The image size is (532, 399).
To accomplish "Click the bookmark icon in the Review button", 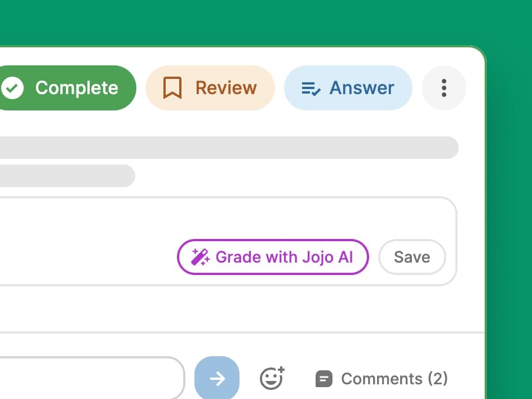I will [x=172, y=88].
